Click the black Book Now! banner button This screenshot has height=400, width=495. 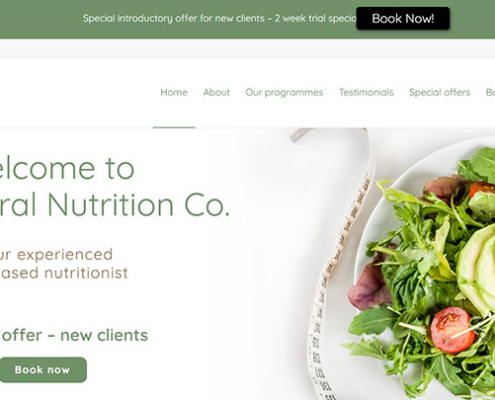pos(403,18)
